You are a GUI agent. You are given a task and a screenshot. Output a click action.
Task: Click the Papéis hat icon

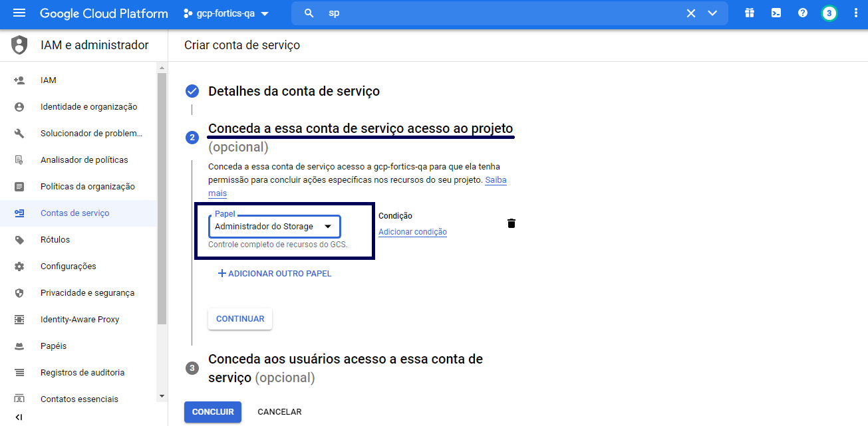pos(19,346)
